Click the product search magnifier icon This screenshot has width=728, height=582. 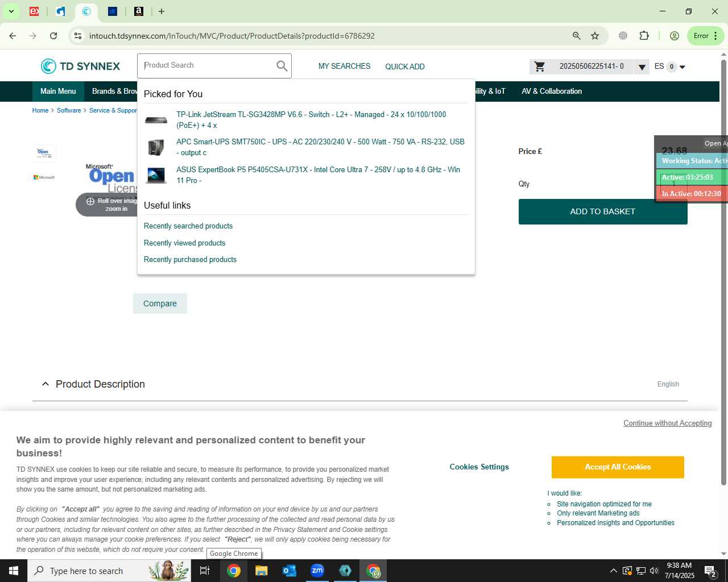282,66
